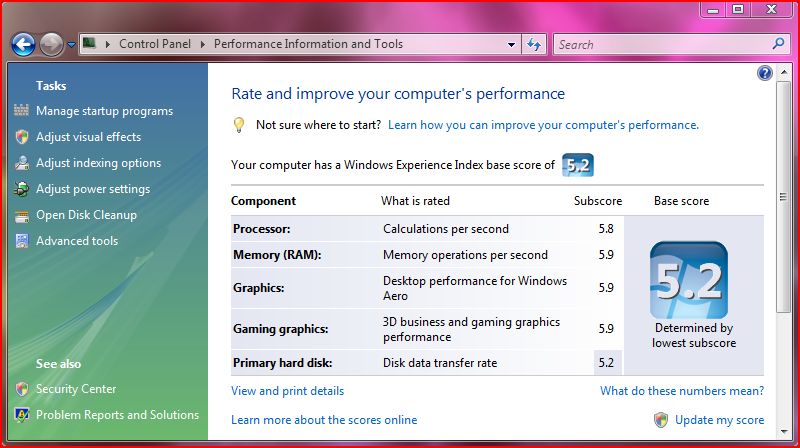The height and width of the screenshot is (448, 800).
Task: Click the blue Help question mark icon
Action: pyautogui.click(x=764, y=73)
